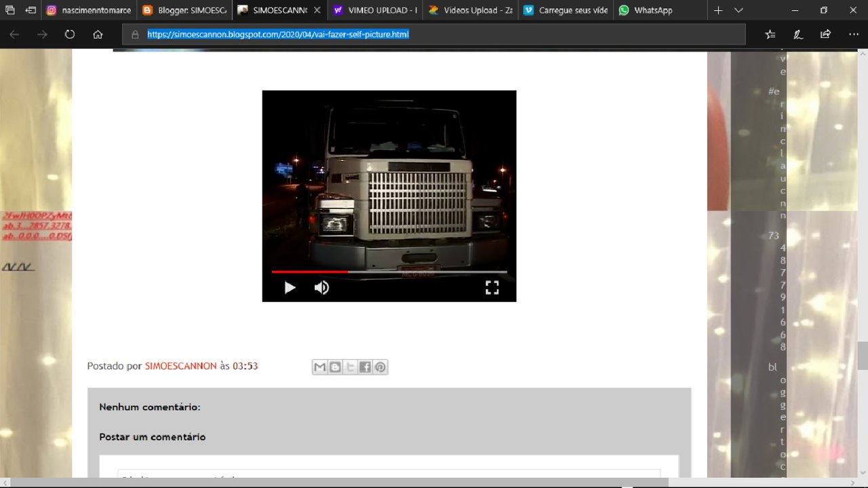Add notes with the pen icon
This screenshot has width=868, height=488.
point(798,34)
